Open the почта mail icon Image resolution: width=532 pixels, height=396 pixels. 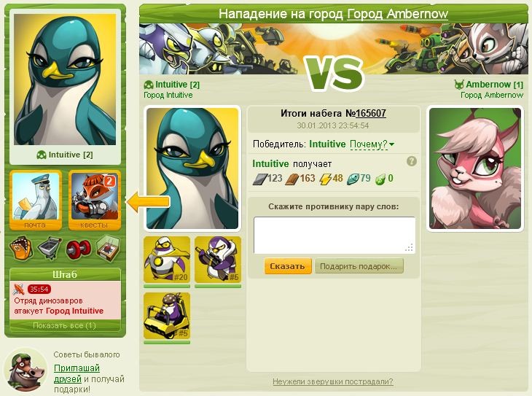click(36, 201)
